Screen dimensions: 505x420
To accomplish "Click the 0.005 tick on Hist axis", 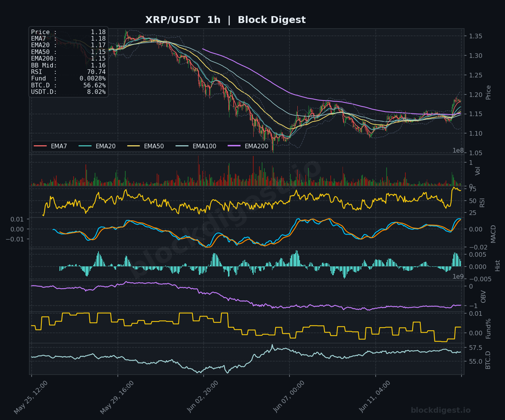I will click(477, 255).
